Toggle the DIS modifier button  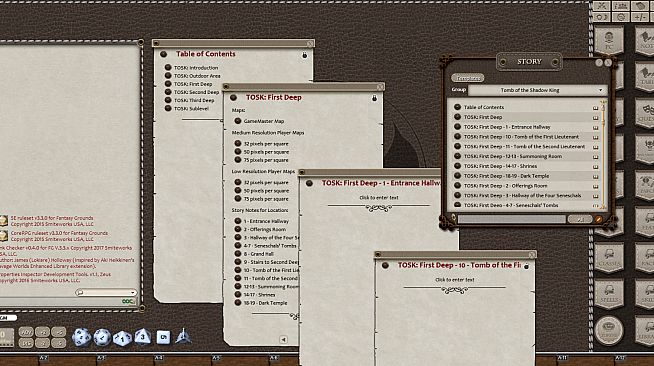(26, 343)
